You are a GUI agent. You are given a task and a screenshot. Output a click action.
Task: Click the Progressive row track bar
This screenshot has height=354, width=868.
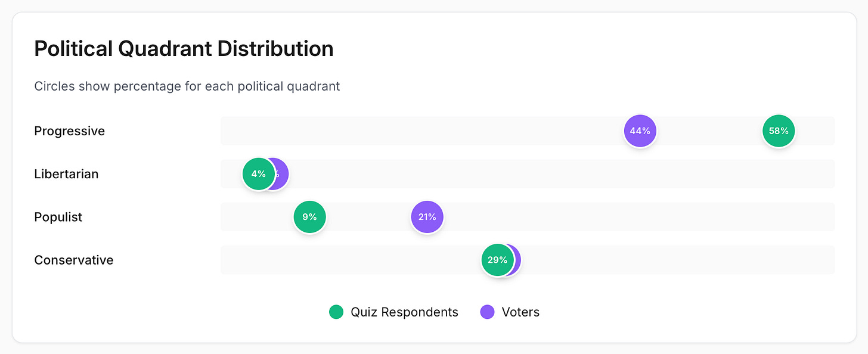[x=417, y=131]
